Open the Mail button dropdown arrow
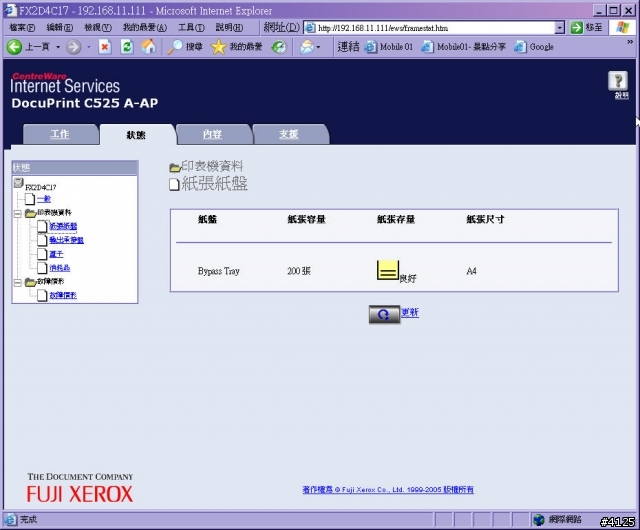This screenshot has width=640, height=530. point(318,47)
